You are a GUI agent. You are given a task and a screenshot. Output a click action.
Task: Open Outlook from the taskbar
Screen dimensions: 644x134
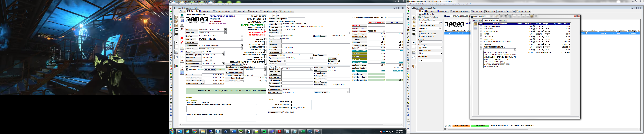coord(180,132)
